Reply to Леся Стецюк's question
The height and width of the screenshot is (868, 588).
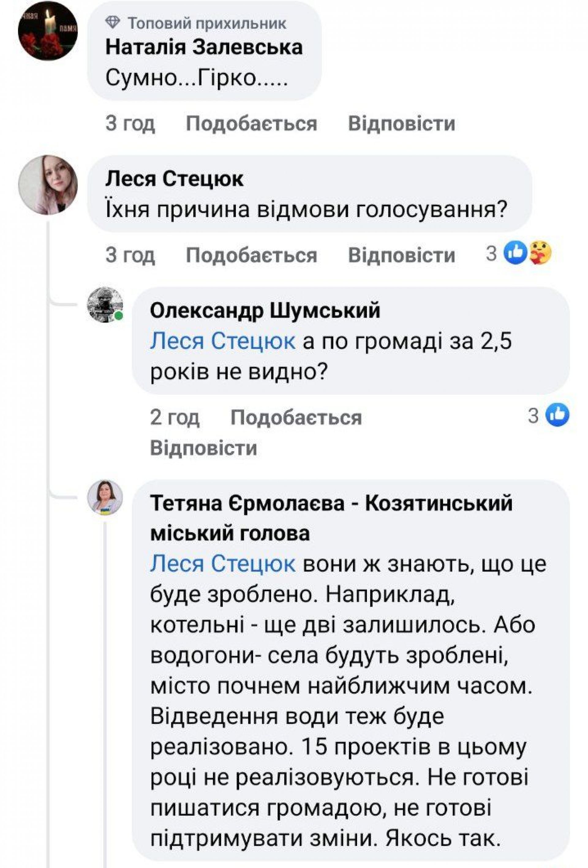click(x=401, y=255)
